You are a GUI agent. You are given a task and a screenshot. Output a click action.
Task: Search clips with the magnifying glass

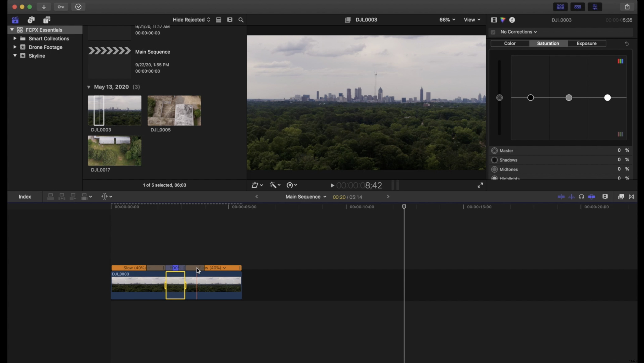click(241, 20)
